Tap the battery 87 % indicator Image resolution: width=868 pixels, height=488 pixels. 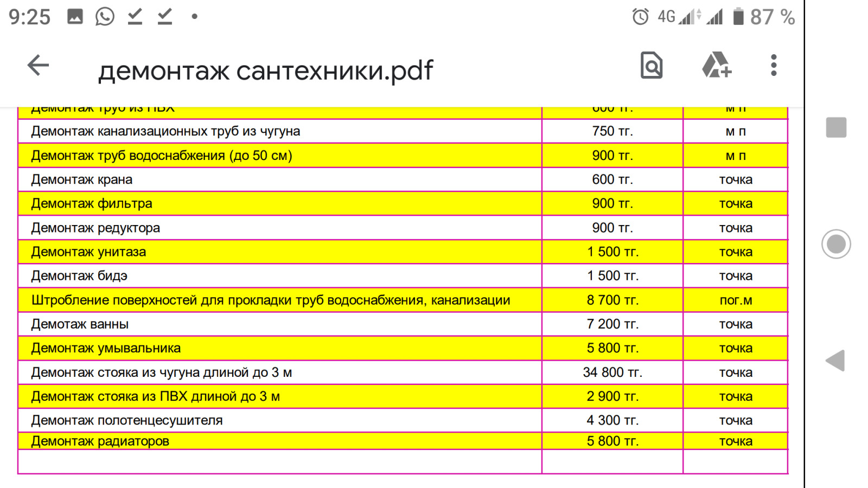(764, 17)
